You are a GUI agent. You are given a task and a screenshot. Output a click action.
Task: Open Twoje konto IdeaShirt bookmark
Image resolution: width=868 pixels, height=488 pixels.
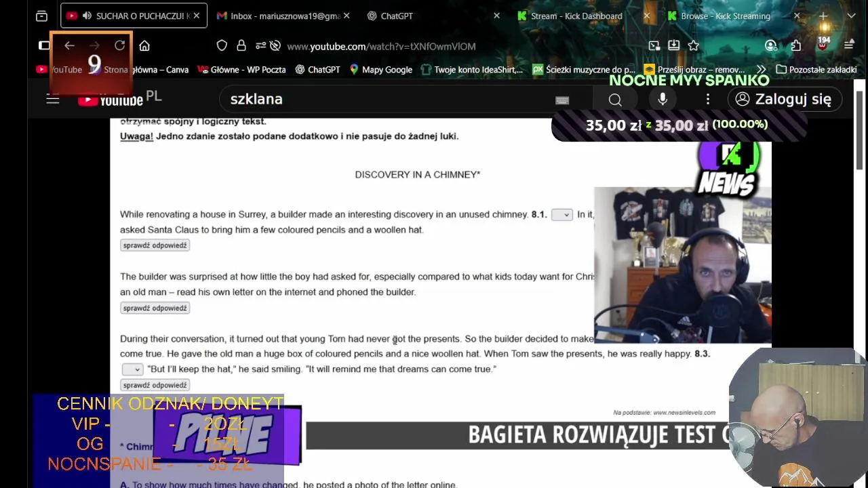472,69
